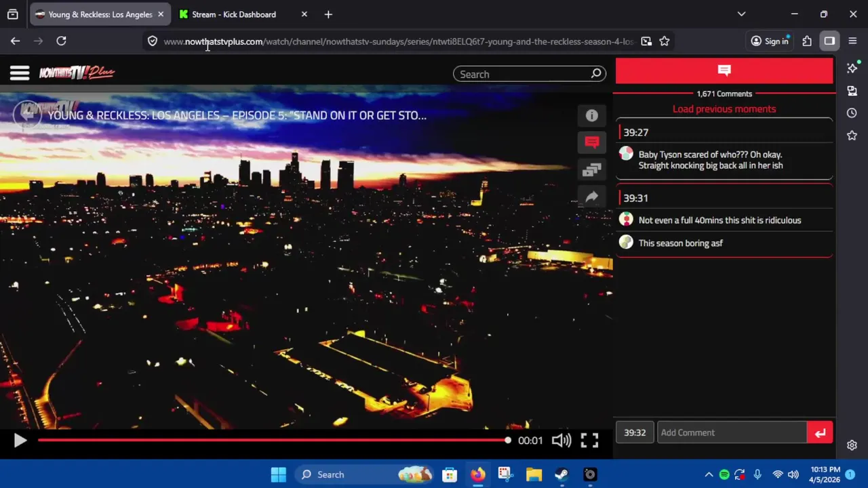Close the Young & Reckless tab
Screen dimensions: 868x488
coord(161,14)
